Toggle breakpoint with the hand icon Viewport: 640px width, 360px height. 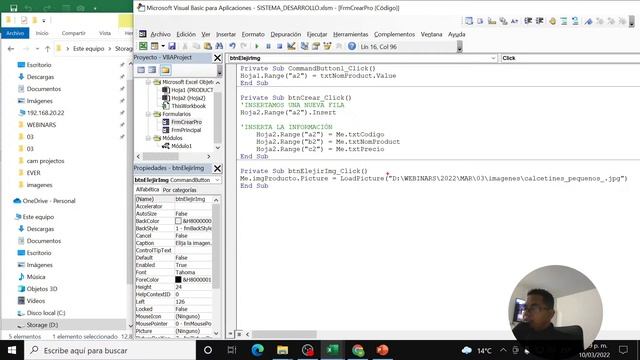552,21
